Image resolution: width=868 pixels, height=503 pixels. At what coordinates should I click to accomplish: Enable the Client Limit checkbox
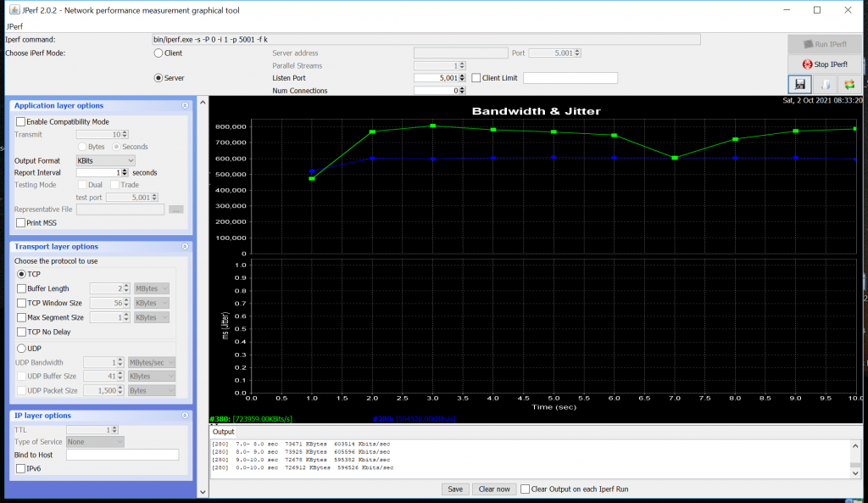pyautogui.click(x=476, y=78)
